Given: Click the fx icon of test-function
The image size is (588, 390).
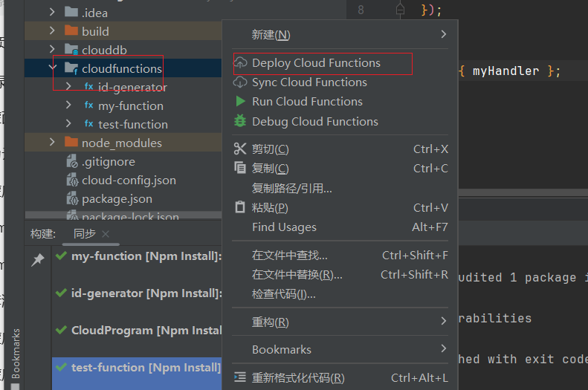Looking at the screenshot, I should point(89,123).
